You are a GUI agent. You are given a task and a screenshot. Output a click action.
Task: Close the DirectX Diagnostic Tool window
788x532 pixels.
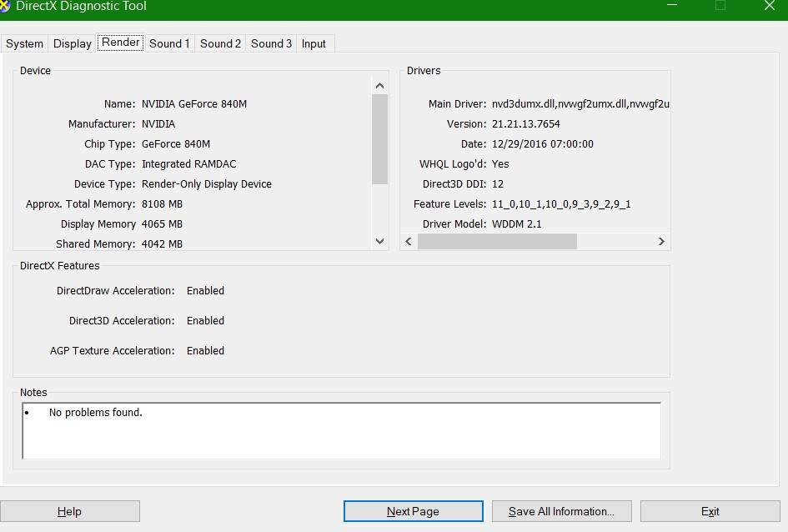click(769, 6)
